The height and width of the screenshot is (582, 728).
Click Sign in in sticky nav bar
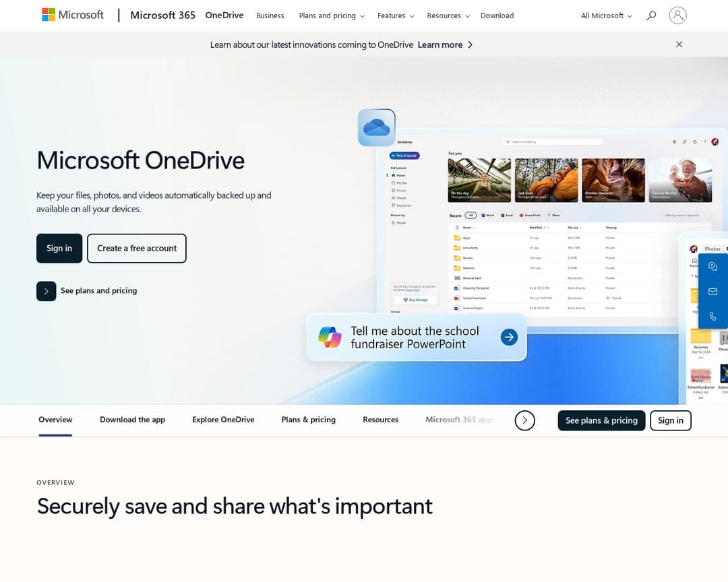[671, 420]
